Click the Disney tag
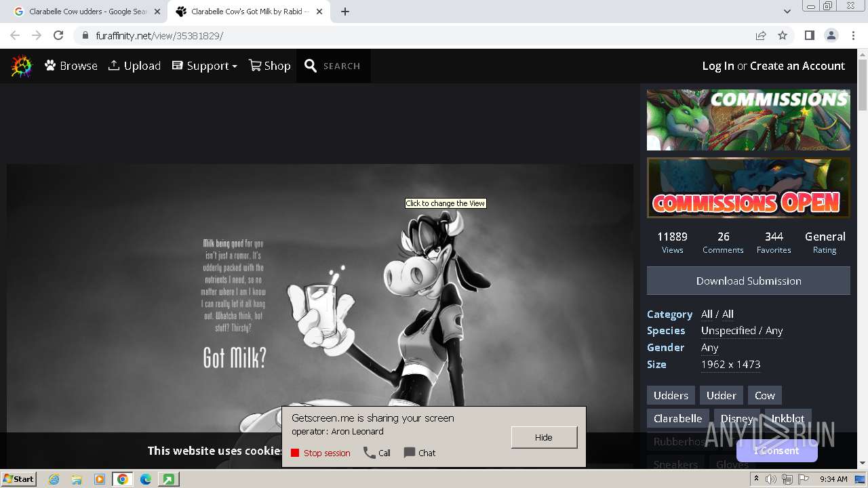 pos(737,418)
